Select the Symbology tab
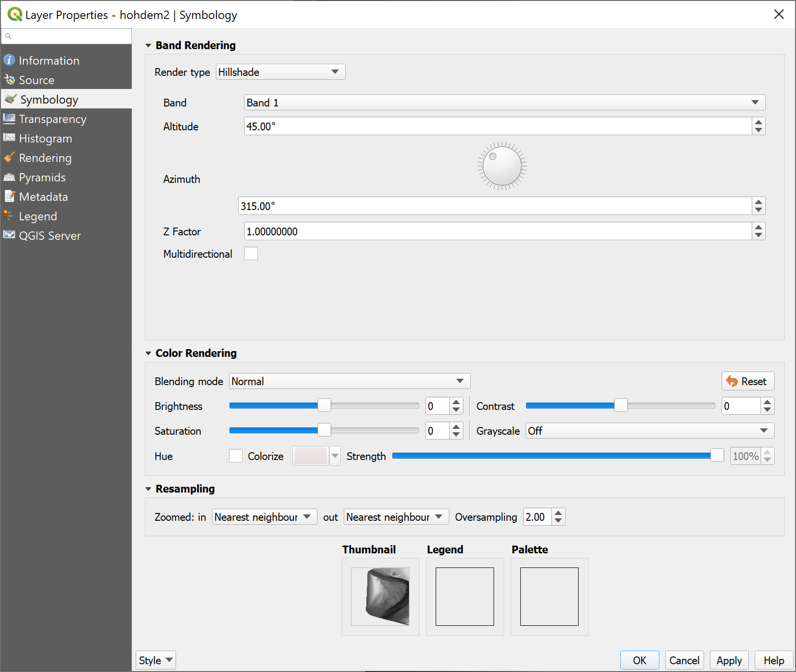The image size is (796, 672). (49, 99)
